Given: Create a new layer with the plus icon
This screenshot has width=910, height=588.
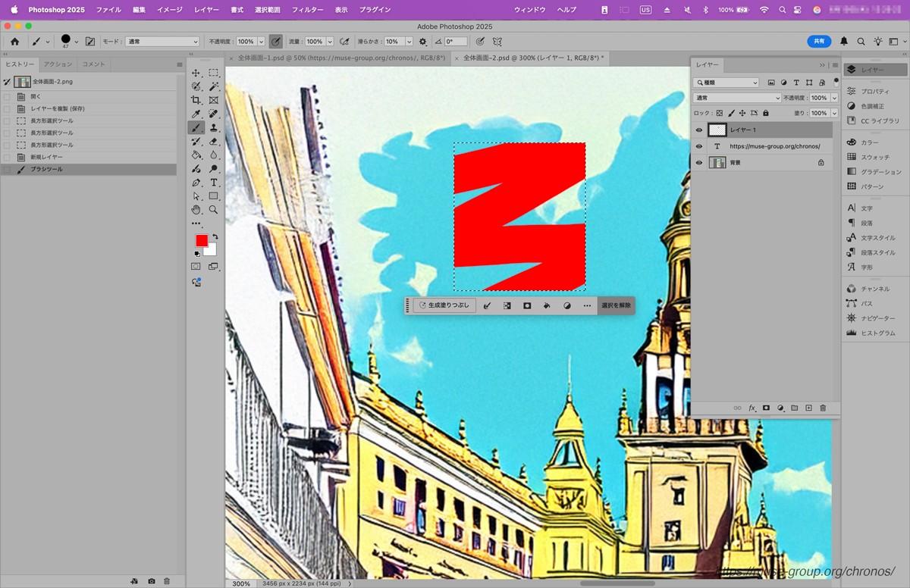Looking at the screenshot, I should 808,408.
